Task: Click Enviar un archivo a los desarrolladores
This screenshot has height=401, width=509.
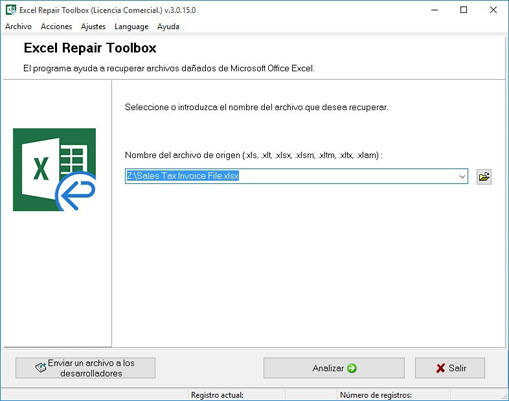Action: (x=85, y=368)
